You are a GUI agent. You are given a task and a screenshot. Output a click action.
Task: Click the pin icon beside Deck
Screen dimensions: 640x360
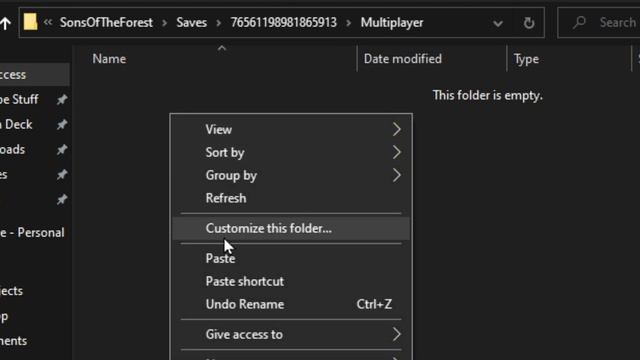(62, 124)
